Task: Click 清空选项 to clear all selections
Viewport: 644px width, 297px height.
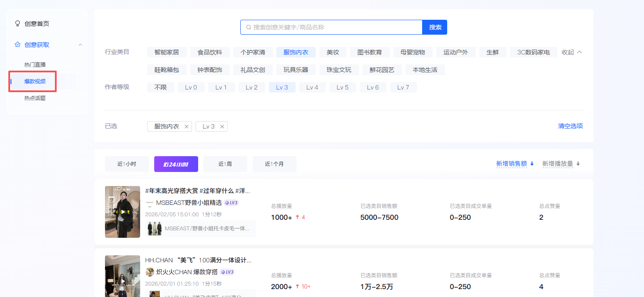Action: [x=570, y=126]
